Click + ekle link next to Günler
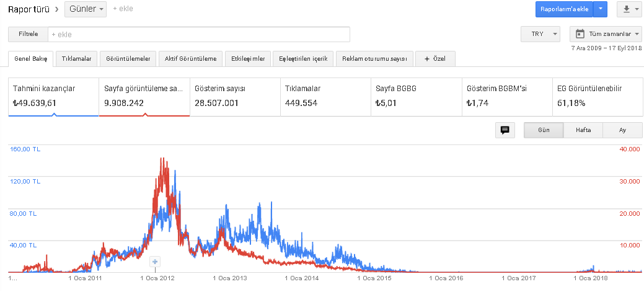This screenshot has width=644, height=292. click(123, 9)
